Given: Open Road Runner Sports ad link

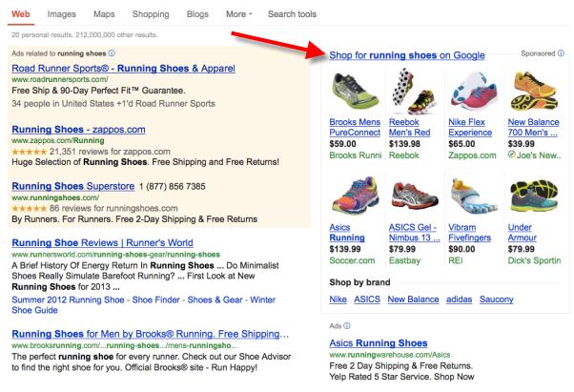Looking at the screenshot, I should 123,69.
